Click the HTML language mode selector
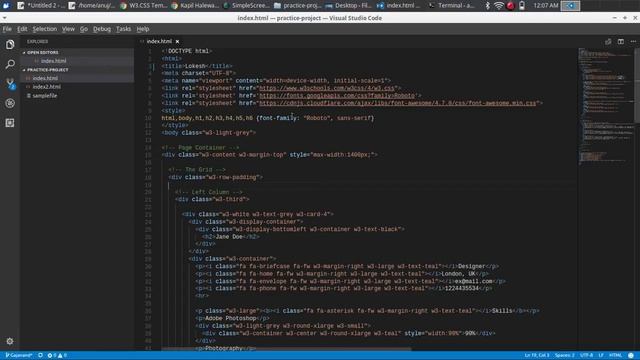The image size is (640, 360). pos(615,356)
